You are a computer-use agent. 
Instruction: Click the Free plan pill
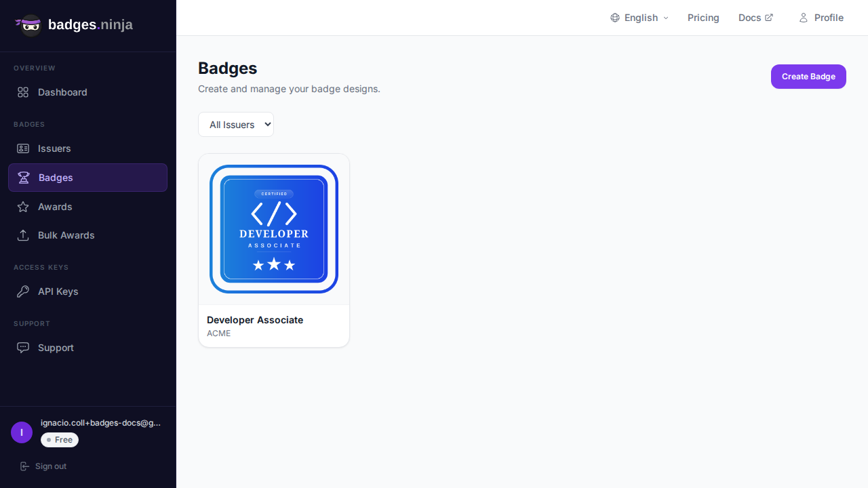(60, 440)
